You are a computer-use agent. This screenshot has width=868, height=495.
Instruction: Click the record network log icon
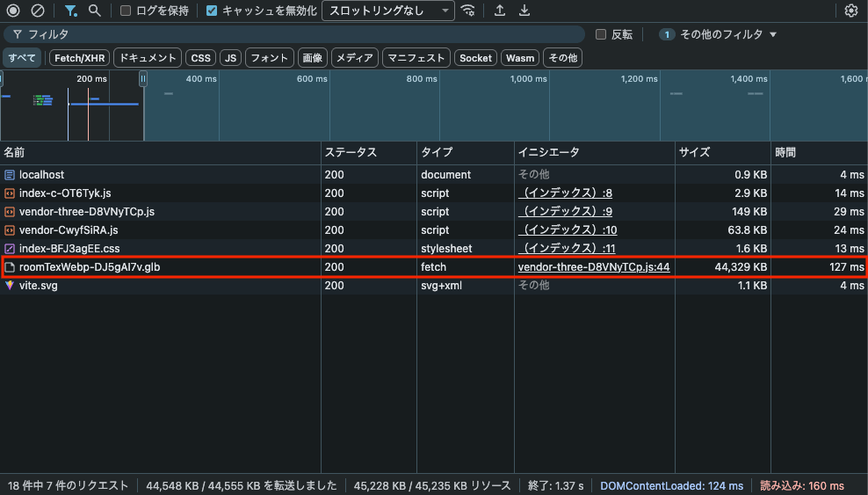click(13, 11)
